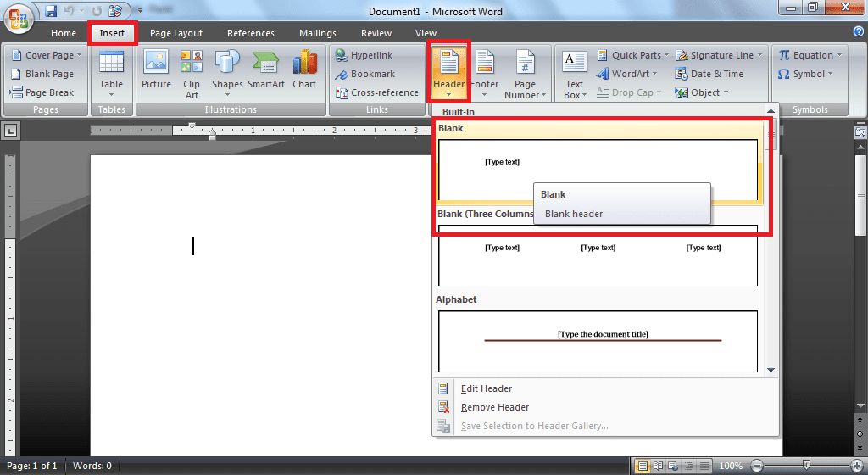Insert a Cross-reference

[377, 92]
